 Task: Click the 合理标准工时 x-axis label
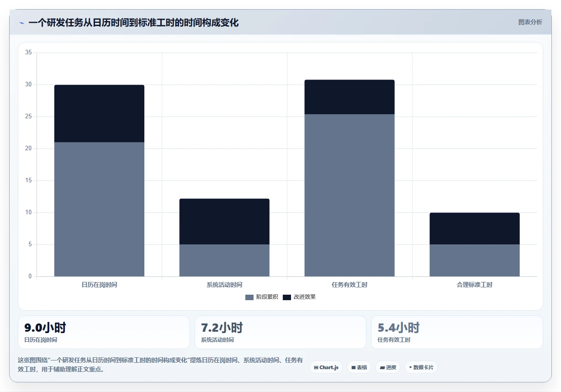point(475,285)
